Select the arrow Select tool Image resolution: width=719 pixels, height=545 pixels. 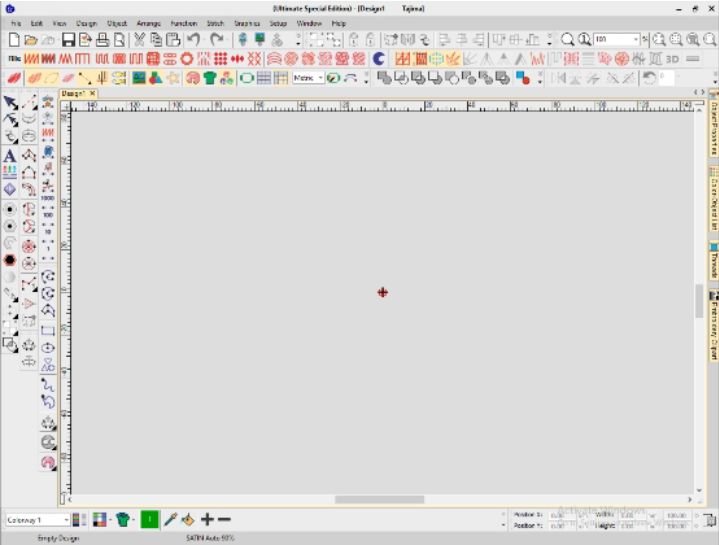pos(10,103)
